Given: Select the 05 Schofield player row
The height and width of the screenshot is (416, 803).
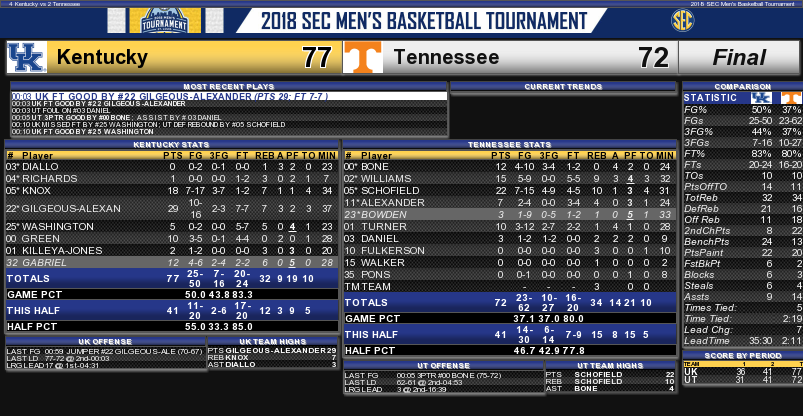Looking at the screenshot, I should coord(510,191).
